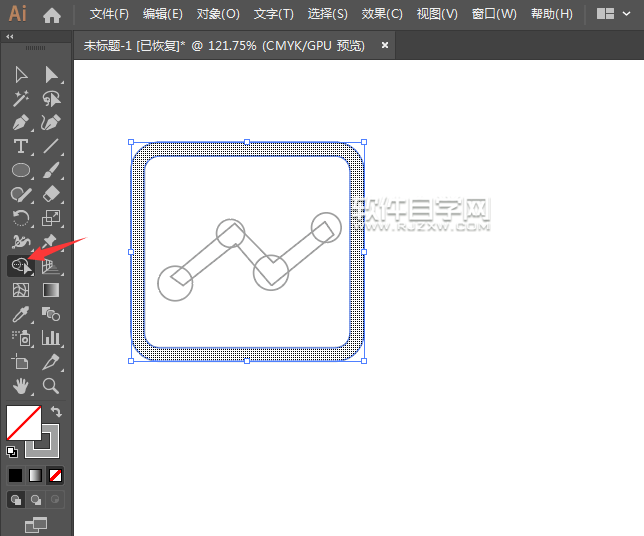The width and height of the screenshot is (644, 536).
Task: Choose the Lasso tool
Action: (x=51, y=99)
